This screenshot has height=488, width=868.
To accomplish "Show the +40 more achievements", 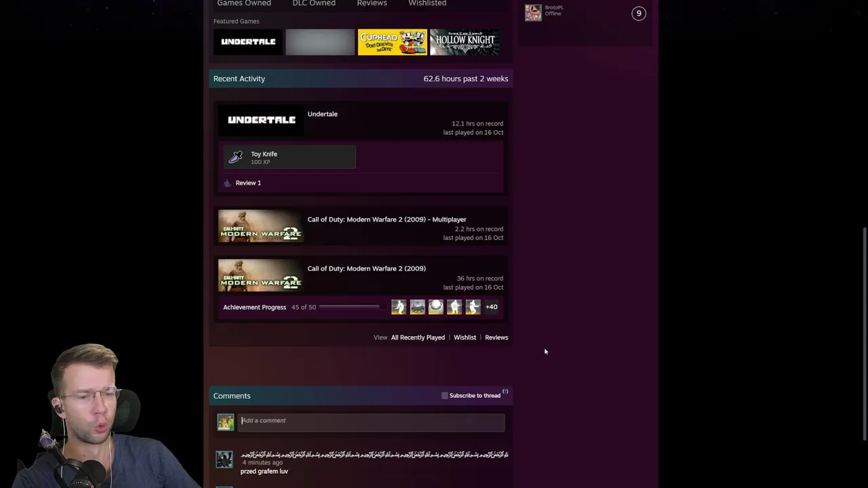I will [x=492, y=307].
